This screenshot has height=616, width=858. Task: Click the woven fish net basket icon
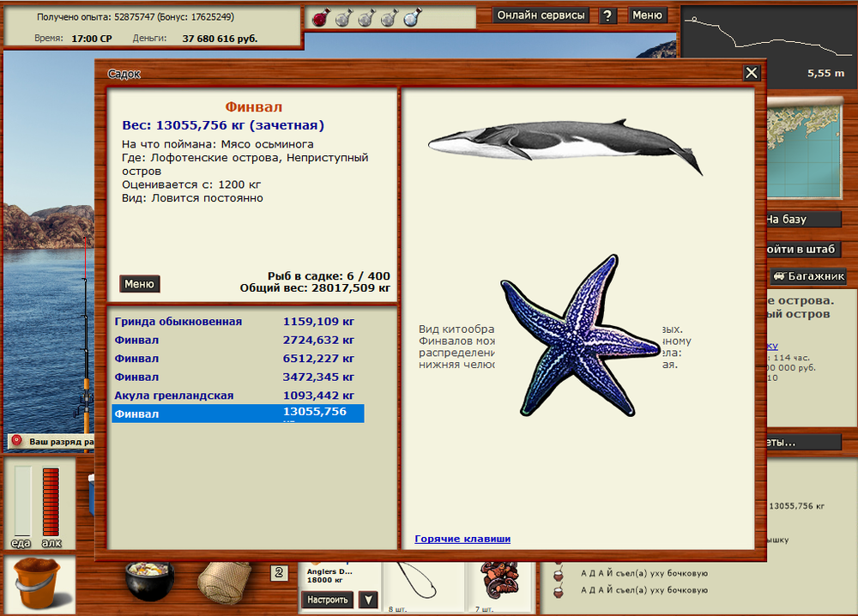pyautogui.click(x=223, y=584)
